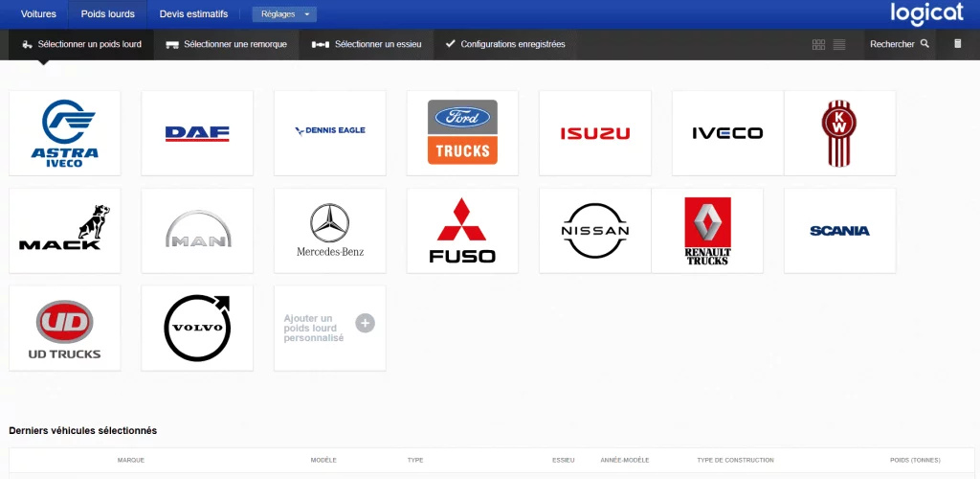
Task: Open Sélectionner un poids lourd section
Action: point(81,44)
